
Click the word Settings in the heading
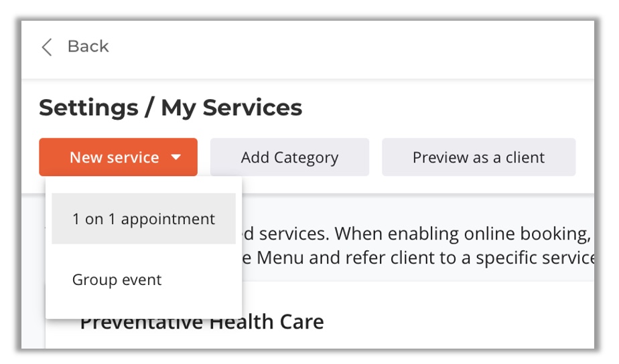(90, 107)
